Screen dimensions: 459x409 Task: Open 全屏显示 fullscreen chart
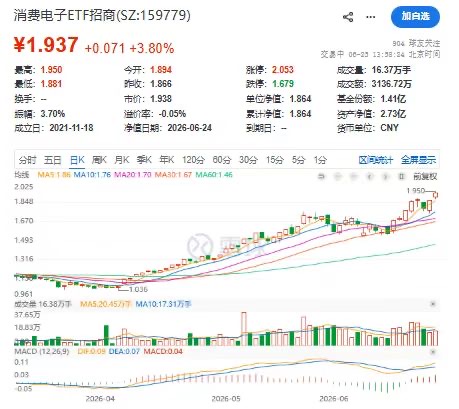pyautogui.click(x=418, y=160)
